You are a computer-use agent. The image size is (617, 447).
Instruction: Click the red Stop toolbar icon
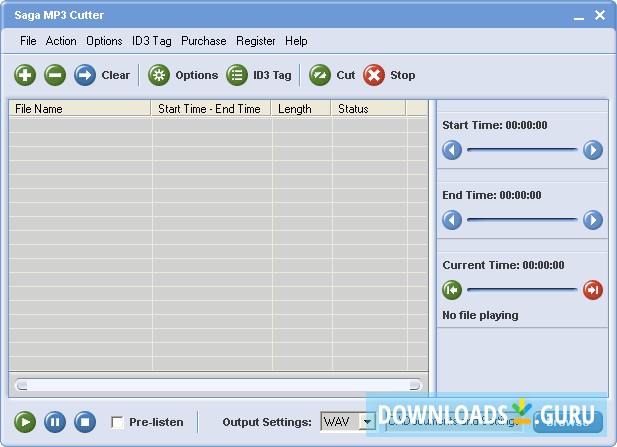point(374,75)
